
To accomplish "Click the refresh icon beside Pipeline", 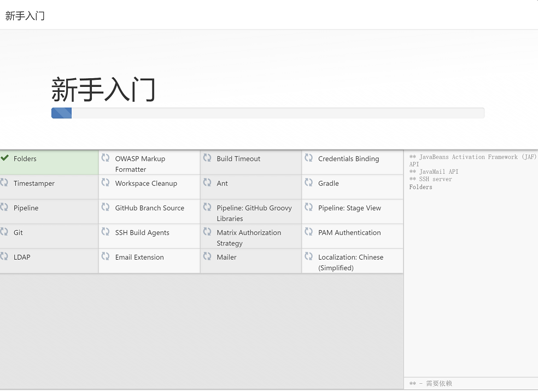I will pos(4,207).
